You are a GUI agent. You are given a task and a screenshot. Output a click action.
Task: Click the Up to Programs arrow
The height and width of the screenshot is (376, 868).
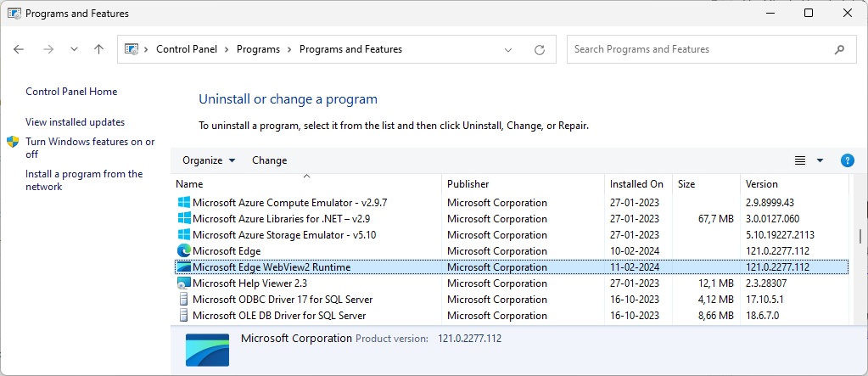click(x=98, y=49)
